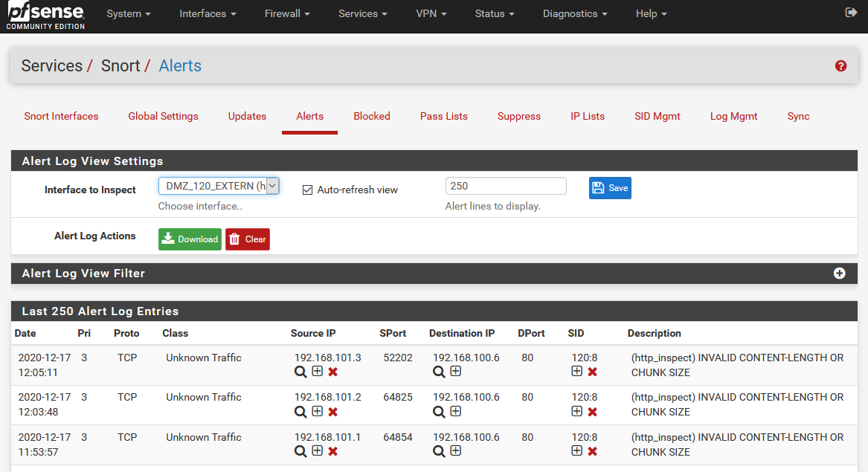Switch to the Updates tab
868x472 pixels.
click(x=247, y=116)
